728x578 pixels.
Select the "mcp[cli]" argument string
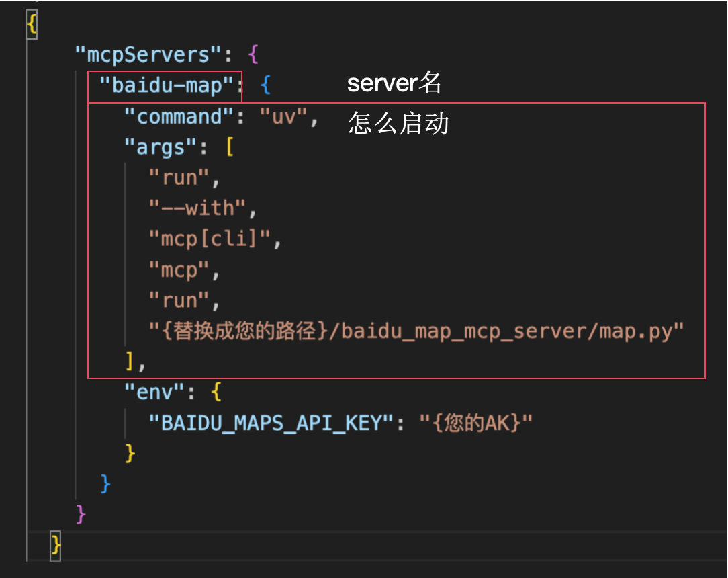(x=210, y=239)
